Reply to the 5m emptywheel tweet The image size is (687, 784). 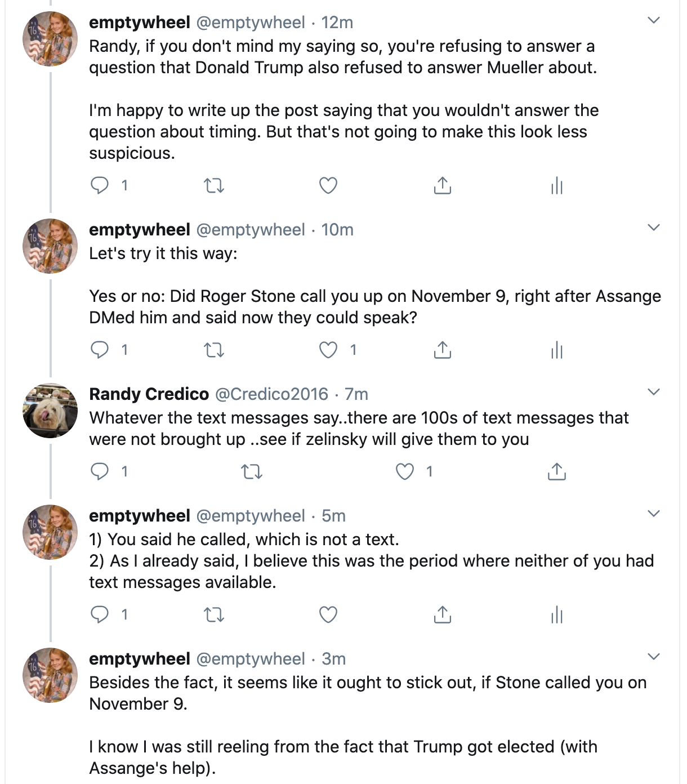coord(100,614)
